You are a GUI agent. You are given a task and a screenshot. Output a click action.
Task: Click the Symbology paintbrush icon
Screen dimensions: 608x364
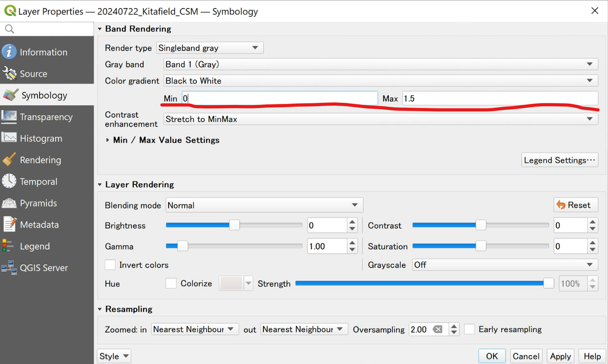click(x=10, y=95)
